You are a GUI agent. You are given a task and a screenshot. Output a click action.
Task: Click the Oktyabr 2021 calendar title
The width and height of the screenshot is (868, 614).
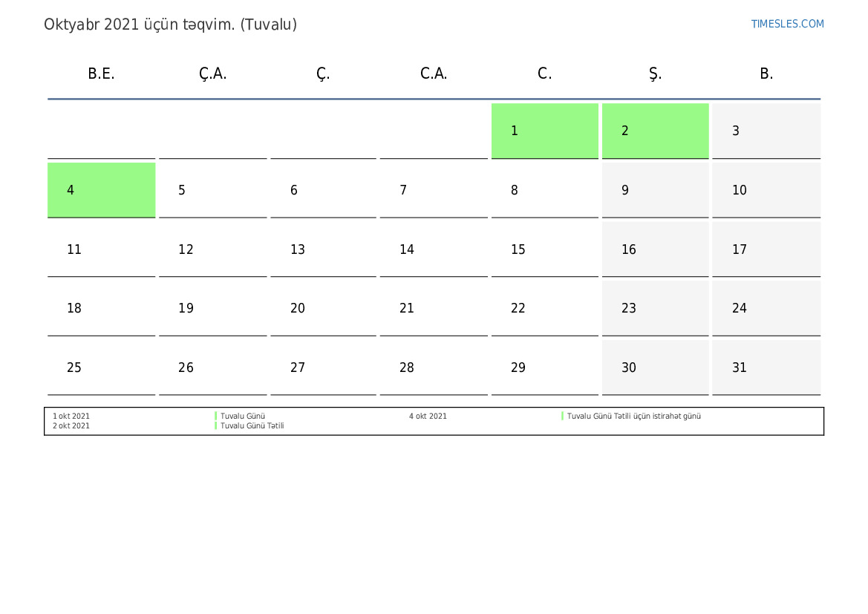[170, 25]
